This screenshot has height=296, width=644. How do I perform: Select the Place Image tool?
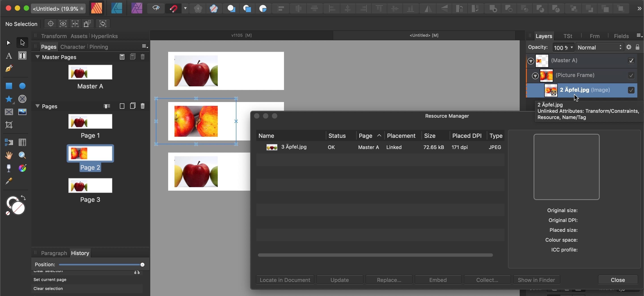tap(22, 112)
